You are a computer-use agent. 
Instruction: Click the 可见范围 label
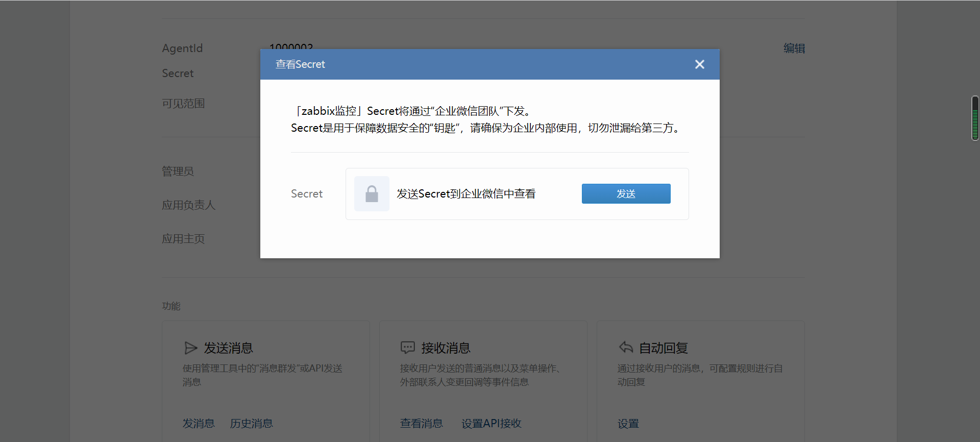[x=183, y=104]
